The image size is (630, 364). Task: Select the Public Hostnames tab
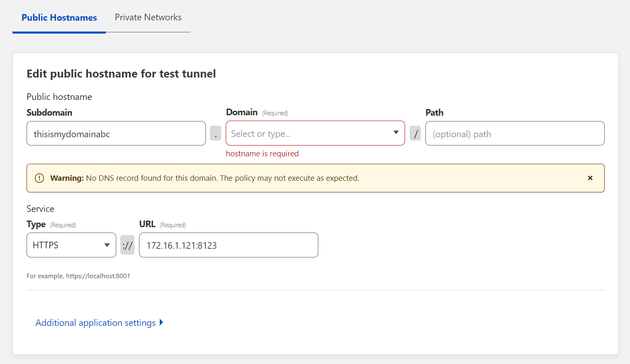click(x=59, y=17)
